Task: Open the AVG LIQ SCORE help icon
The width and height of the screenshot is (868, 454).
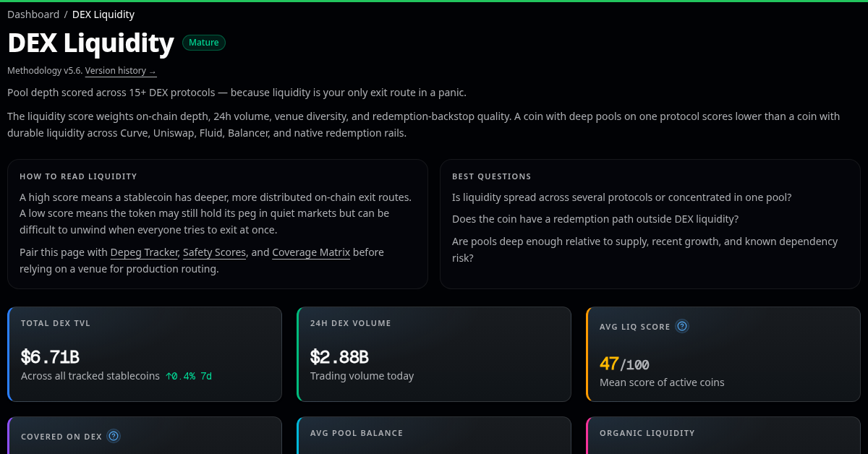Action: pos(682,326)
